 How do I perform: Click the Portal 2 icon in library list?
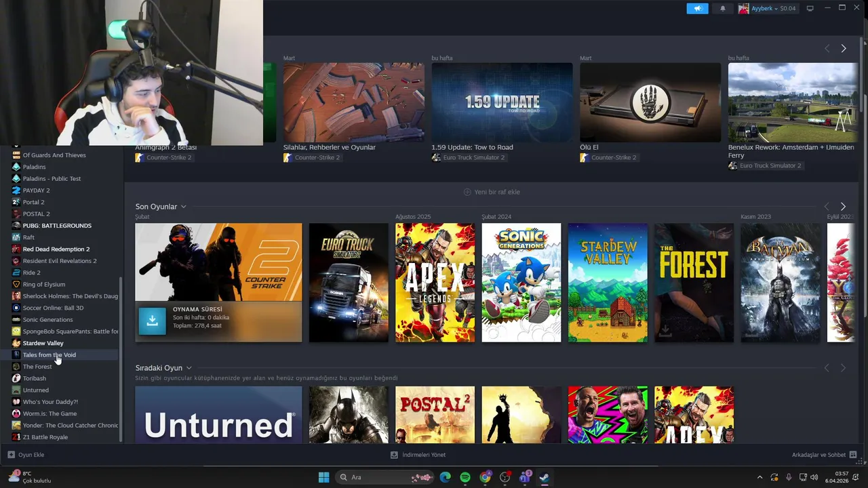(16, 202)
